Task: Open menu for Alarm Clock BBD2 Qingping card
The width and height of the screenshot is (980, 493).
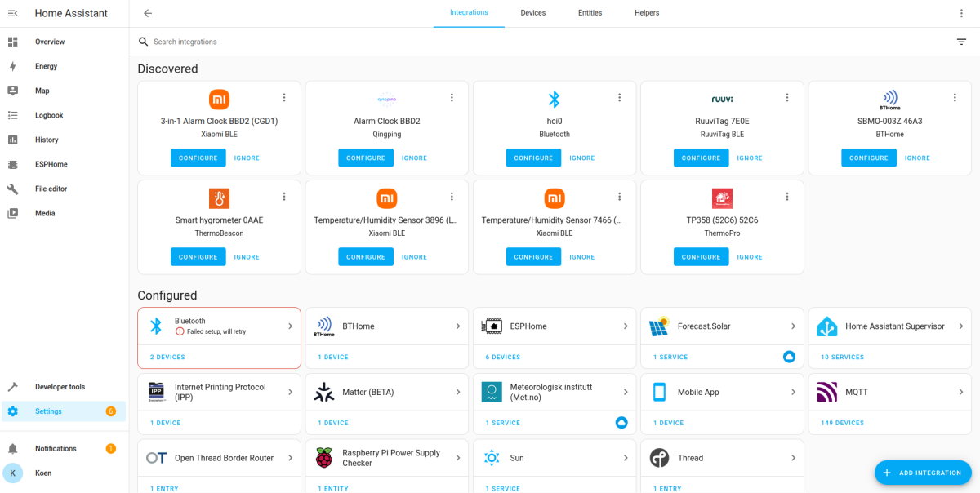Action: pos(452,97)
